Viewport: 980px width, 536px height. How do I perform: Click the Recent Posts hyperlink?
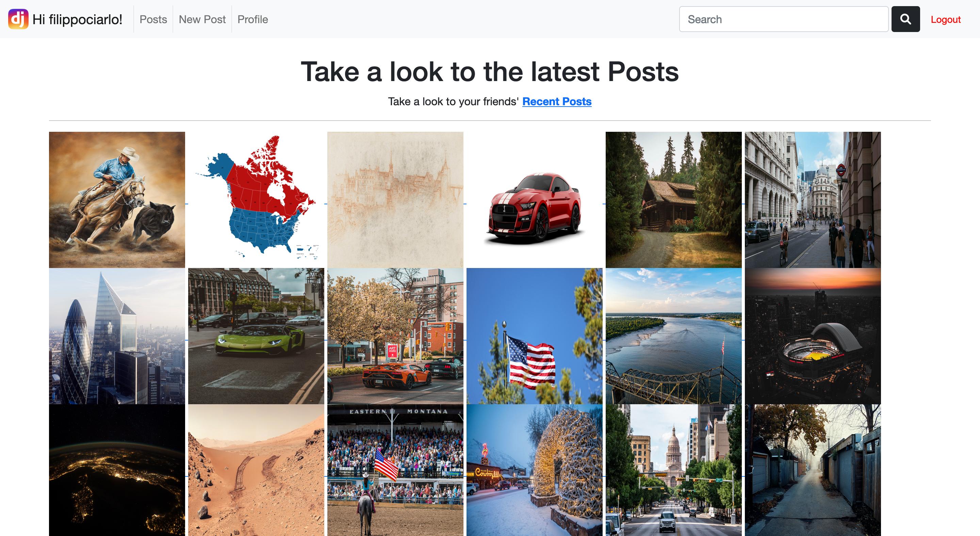[x=556, y=101]
